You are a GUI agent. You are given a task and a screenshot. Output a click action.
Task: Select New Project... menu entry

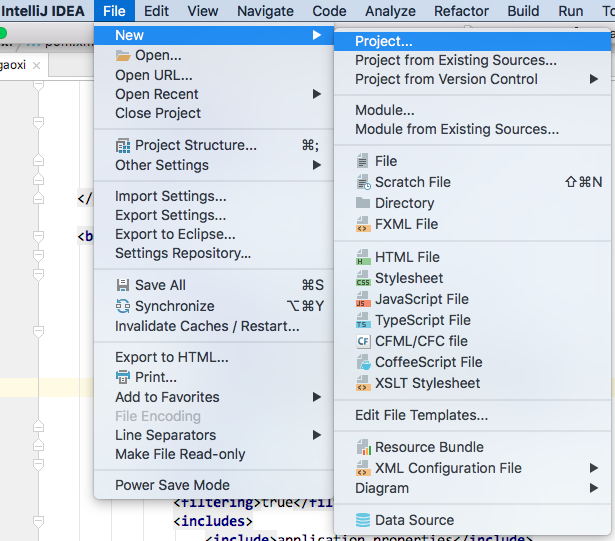tap(384, 41)
